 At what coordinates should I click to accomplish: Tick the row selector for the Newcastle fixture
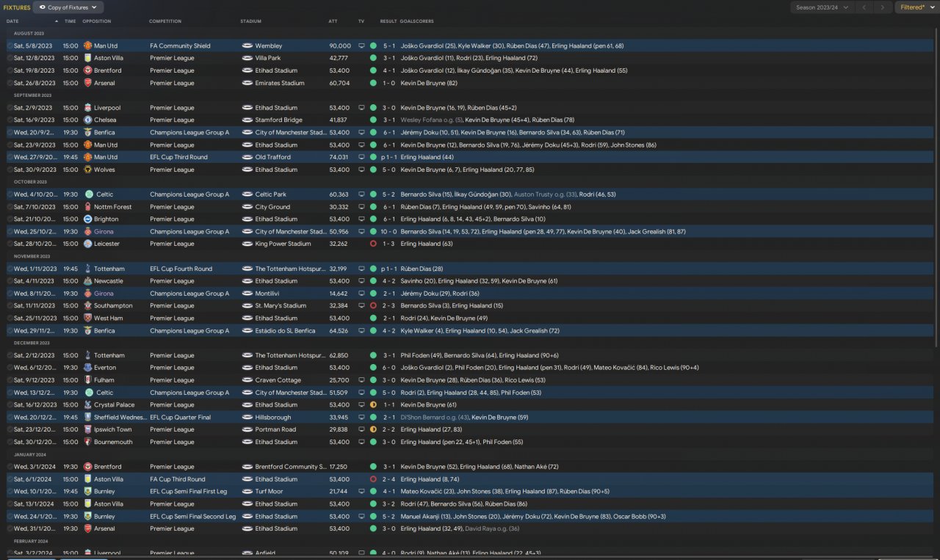tap(10, 281)
